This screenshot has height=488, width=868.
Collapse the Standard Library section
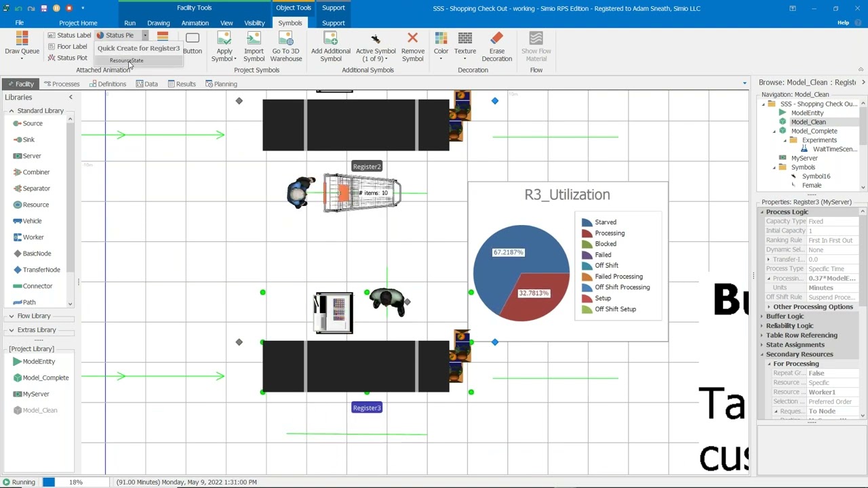pyautogui.click(x=11, y=110)
